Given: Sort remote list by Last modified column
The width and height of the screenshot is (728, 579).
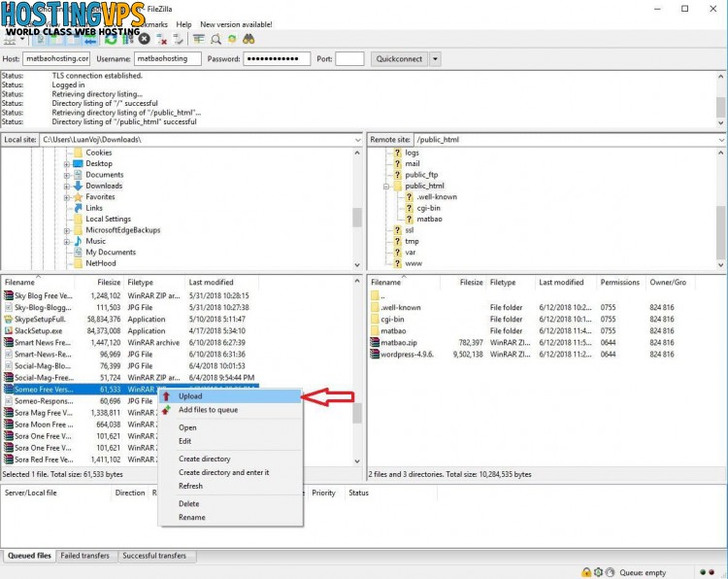Looking at the screenshot, I should click(566, 282).
